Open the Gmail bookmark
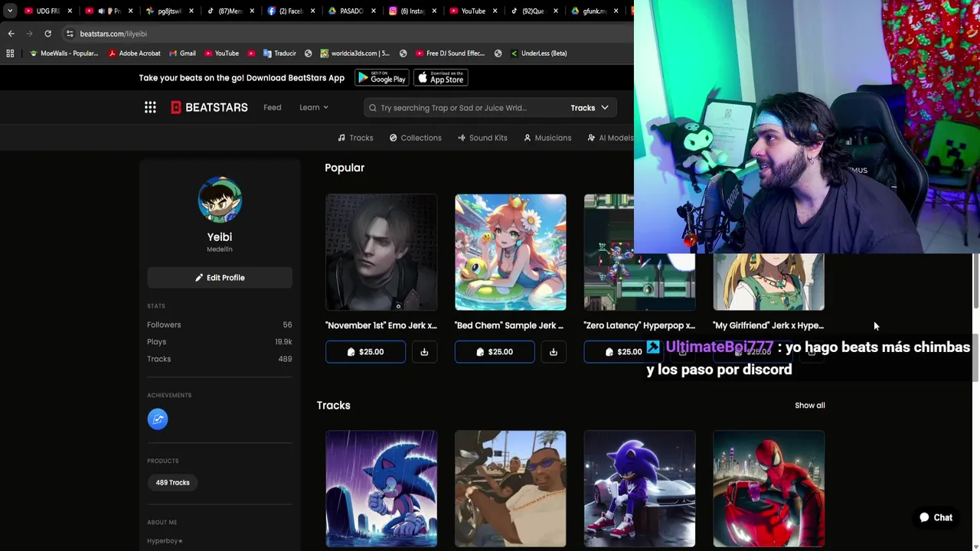 pos(182,54)
